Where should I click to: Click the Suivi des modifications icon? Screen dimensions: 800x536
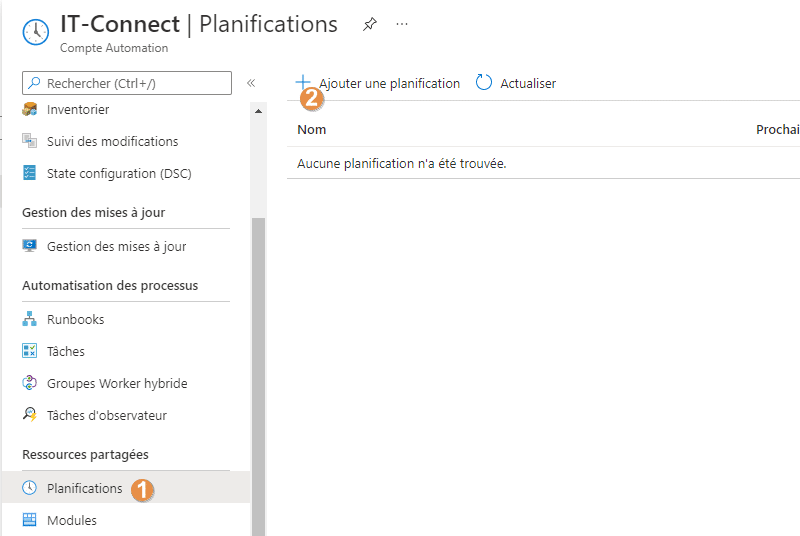30,140
